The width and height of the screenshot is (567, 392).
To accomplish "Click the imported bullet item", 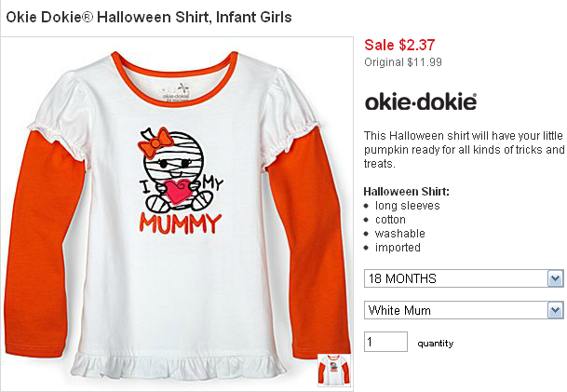I will point(398,248).
